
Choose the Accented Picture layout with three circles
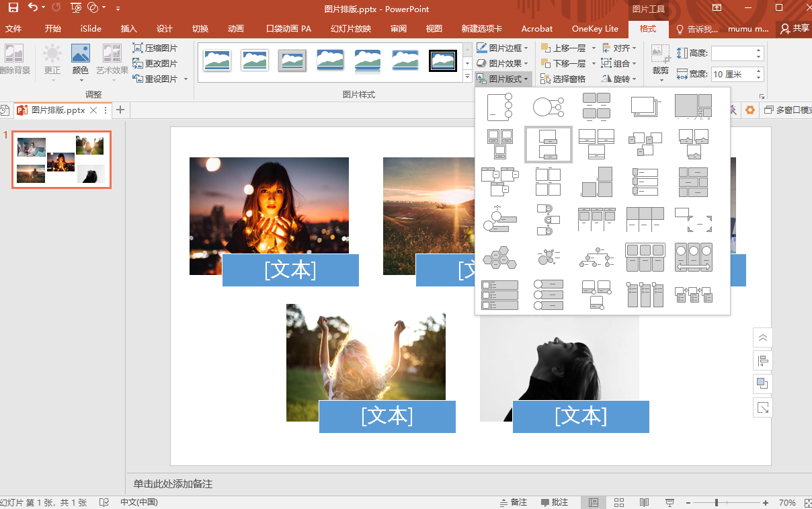point(499,107)
